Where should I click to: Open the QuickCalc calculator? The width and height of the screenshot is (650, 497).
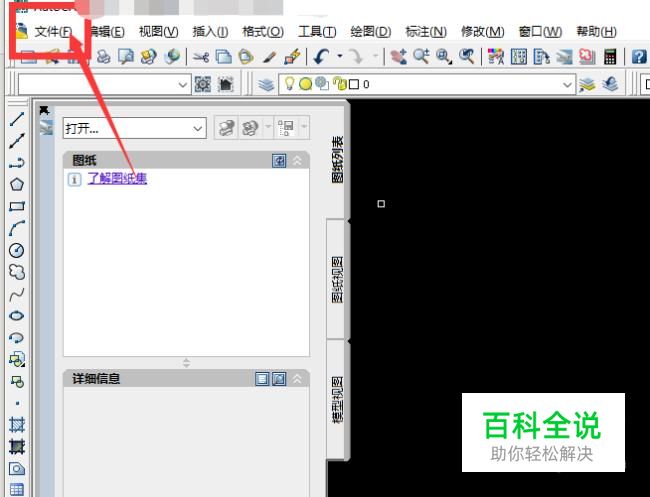610,57
